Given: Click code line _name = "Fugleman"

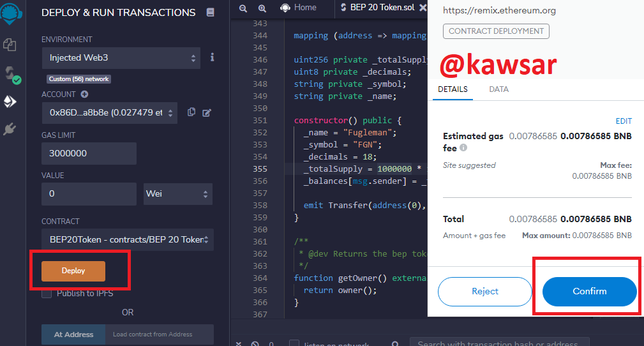Looking at the screenshot, I should pos(350,132).
